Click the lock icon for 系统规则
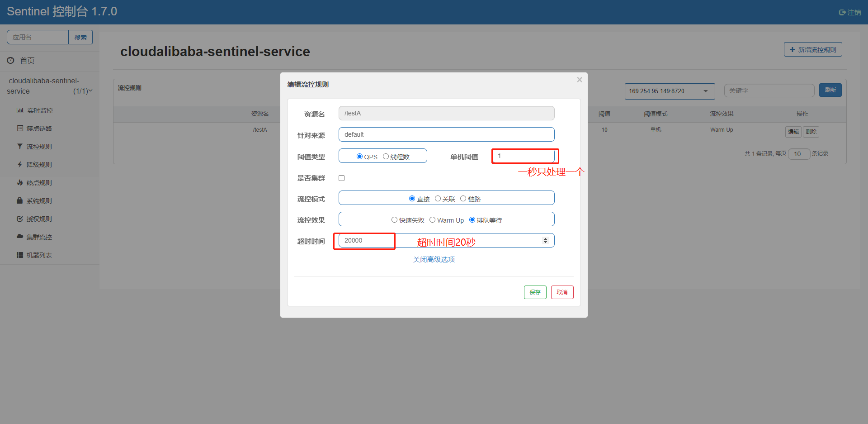The image size is (868, 424). coord(20,200)
